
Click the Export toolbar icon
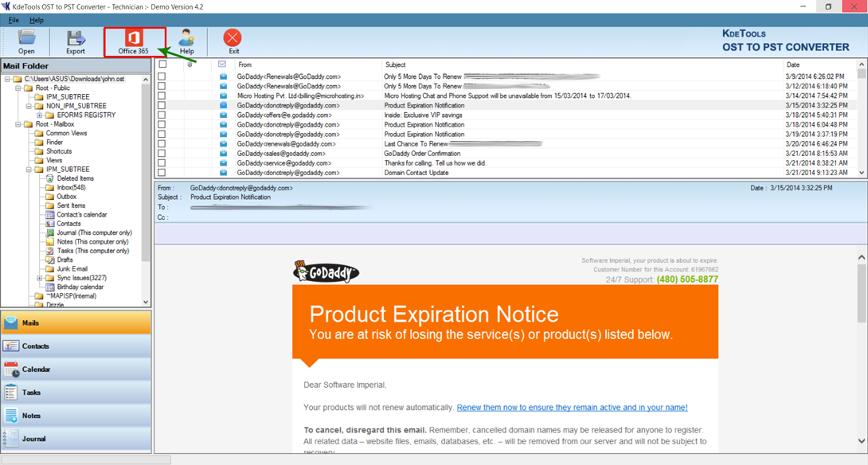coord(76,41)
